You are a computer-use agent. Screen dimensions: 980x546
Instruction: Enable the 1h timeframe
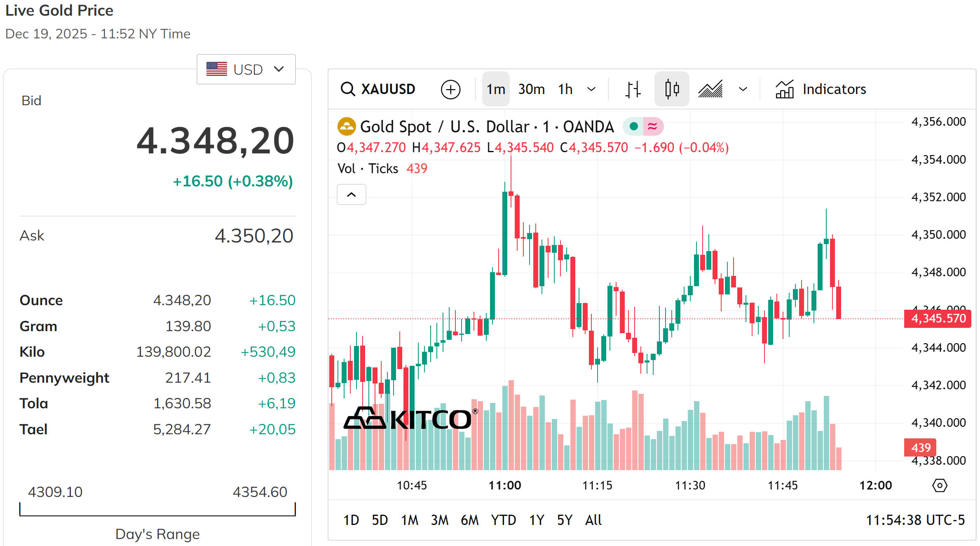click(565, 89)
